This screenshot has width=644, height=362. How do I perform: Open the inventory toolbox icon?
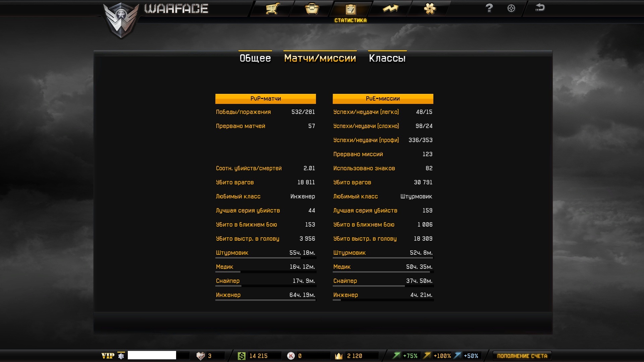tap(312, 8)
